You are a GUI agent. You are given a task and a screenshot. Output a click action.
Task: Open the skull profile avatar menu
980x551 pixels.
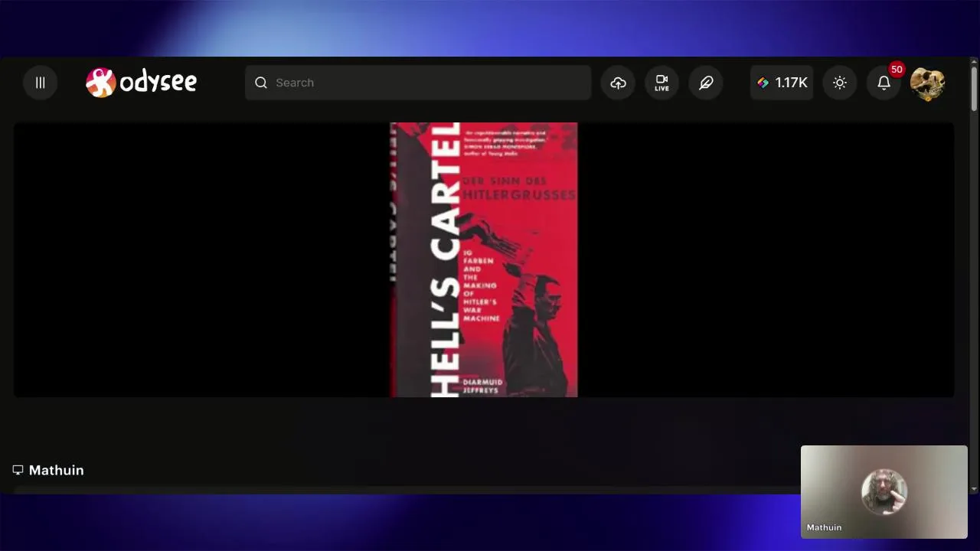[928, 83]
